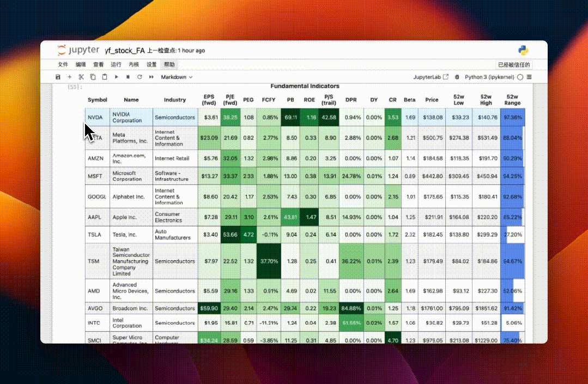Open the 设置 menu
Viewport: 588px width, 384px height.
151,64
